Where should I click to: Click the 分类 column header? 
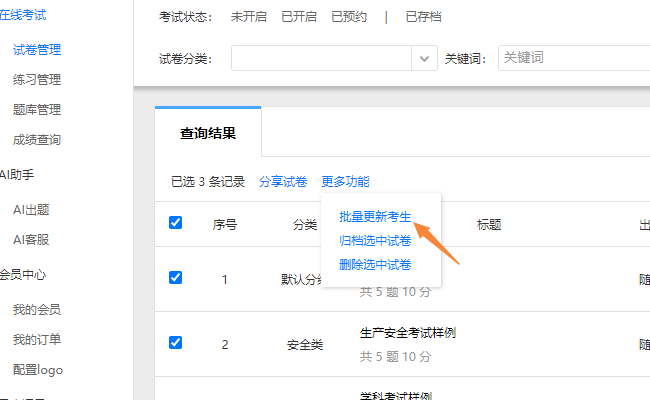tap(305, 225)
